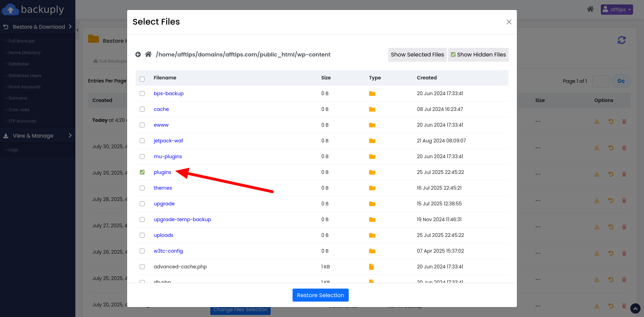Click Restore Selection button

pyautogui.click(x=321, y=295)
